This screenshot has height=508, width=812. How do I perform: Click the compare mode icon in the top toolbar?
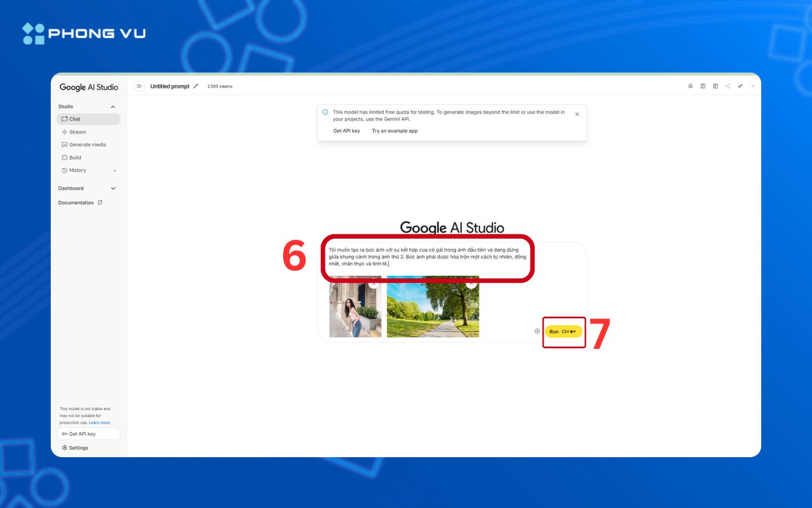click(715, 86)
